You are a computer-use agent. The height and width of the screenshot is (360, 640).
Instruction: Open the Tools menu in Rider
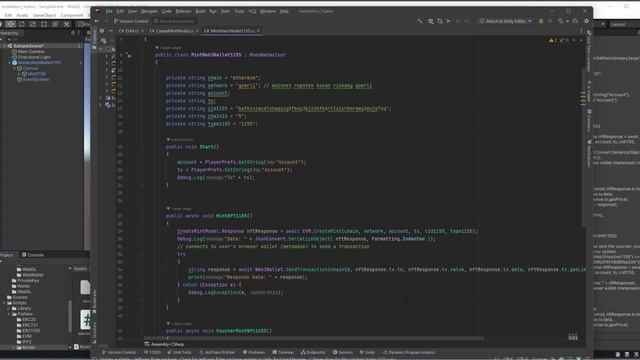point(239,11)
